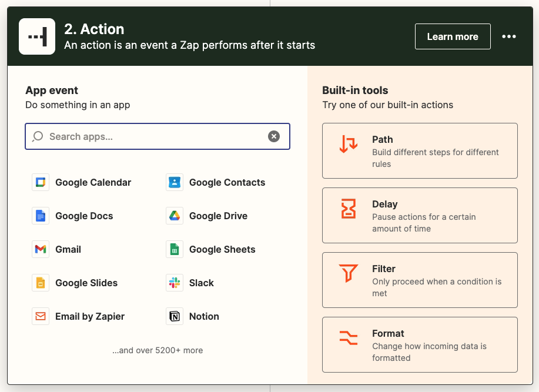Screen dimensions: 539x392
Task: Select the Slack app icon
Action: pyautogui.click(x=174, y=283)
